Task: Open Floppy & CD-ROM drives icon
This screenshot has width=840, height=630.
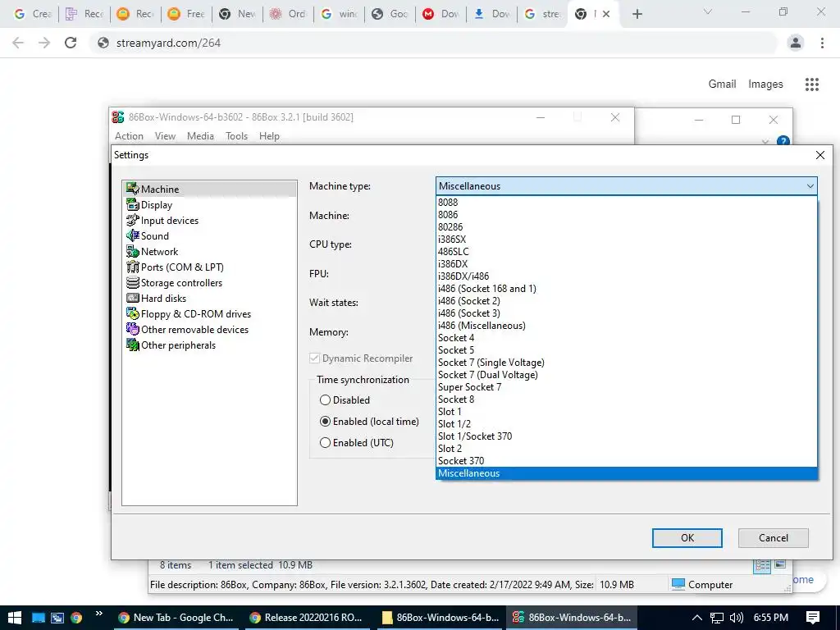Action: pyautogui.click(x=132, y=313)
